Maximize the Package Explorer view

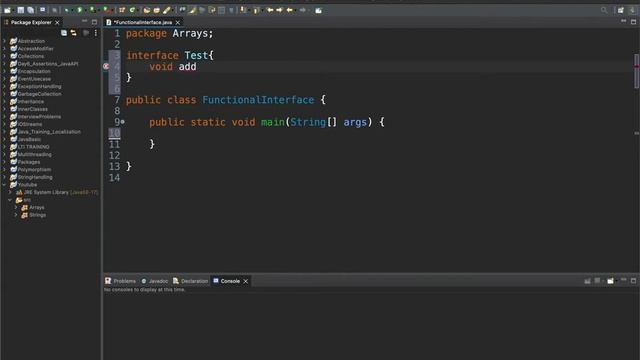(95, 22)
